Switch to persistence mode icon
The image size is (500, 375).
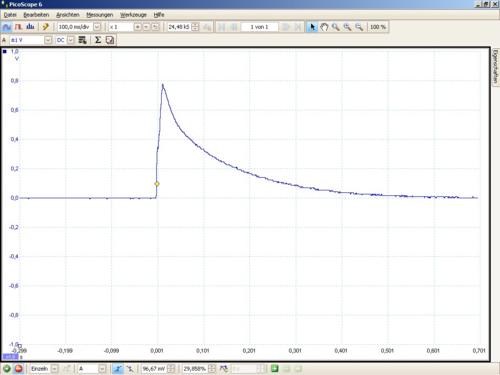[18, 27]
